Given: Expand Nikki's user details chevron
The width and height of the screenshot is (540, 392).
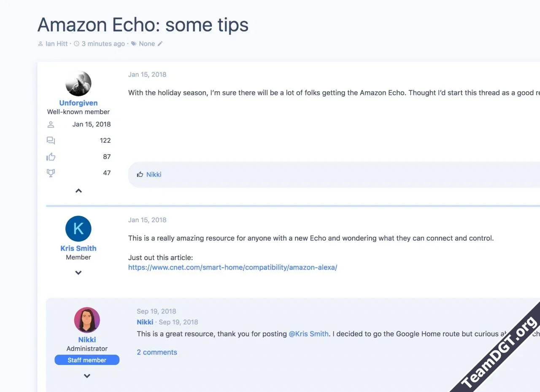Looking at the screenshot, I should tap(87, 376).
